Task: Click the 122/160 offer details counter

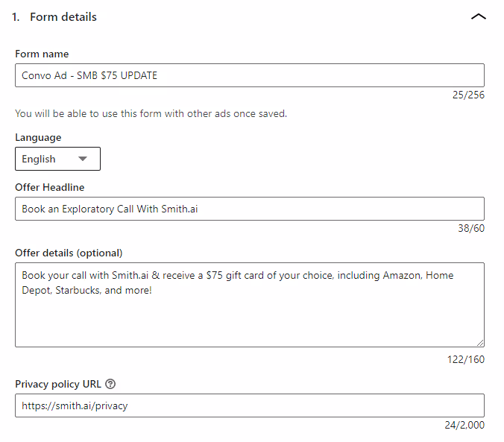Action: pos(467,359)
